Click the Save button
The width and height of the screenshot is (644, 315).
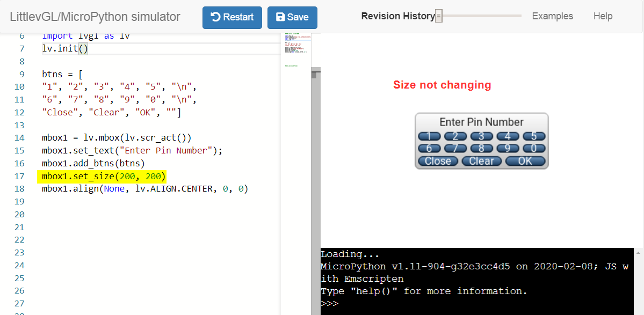pyautogui.click(x=292, y=17)
